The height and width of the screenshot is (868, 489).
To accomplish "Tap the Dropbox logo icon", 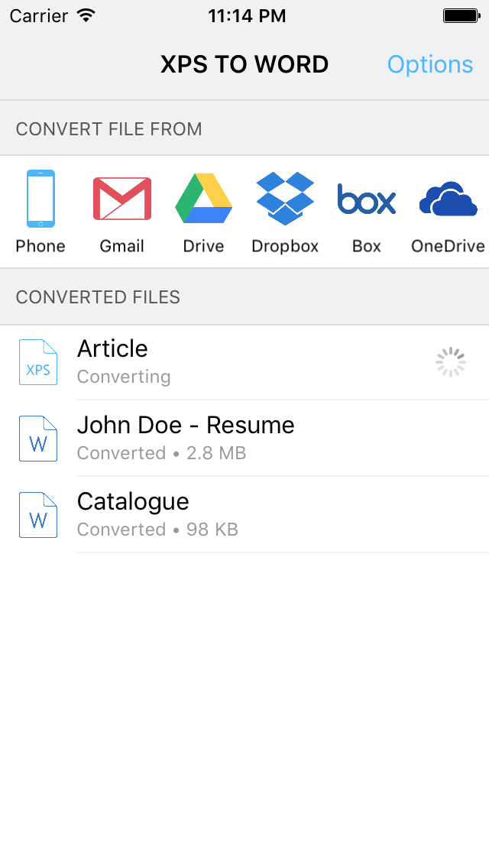I will point(285,199).
